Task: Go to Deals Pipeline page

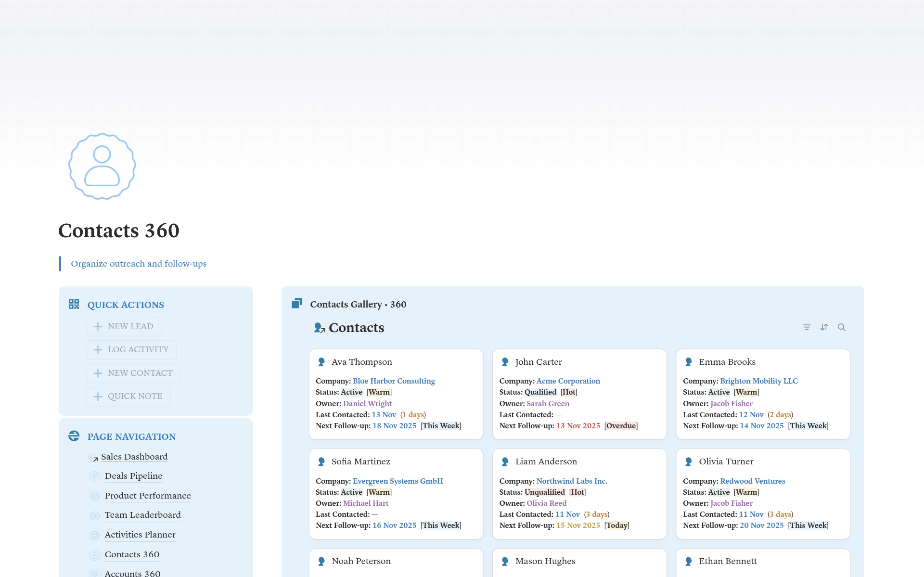Action: click(x=133, y=476)
